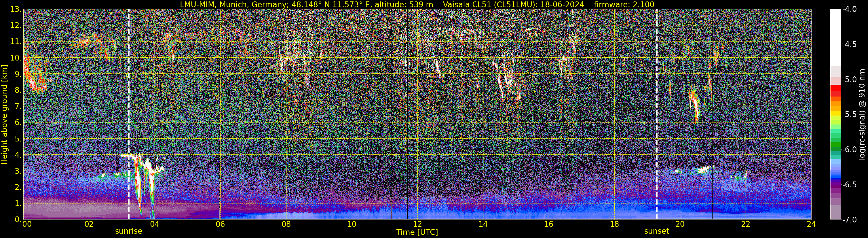The image size is (868, 238).
Task: Click the time axis tick '06'
Action: click(220, 224)
